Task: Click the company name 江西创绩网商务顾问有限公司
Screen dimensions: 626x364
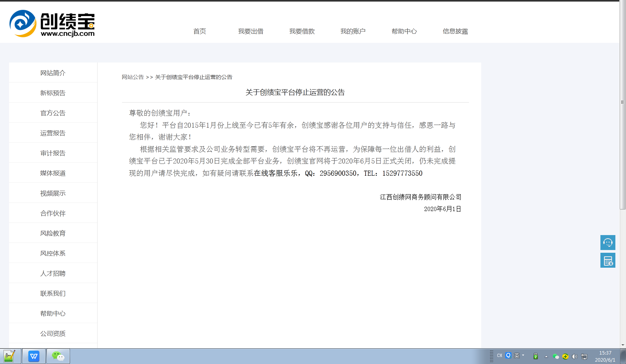Action: [421, 197]
